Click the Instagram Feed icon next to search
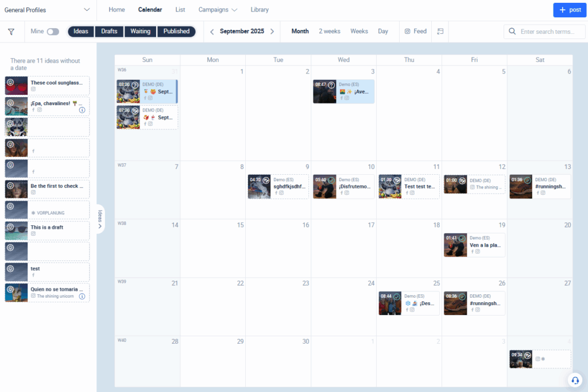Image resolution: width=588 pixels, height=392 pixels. 407,31
